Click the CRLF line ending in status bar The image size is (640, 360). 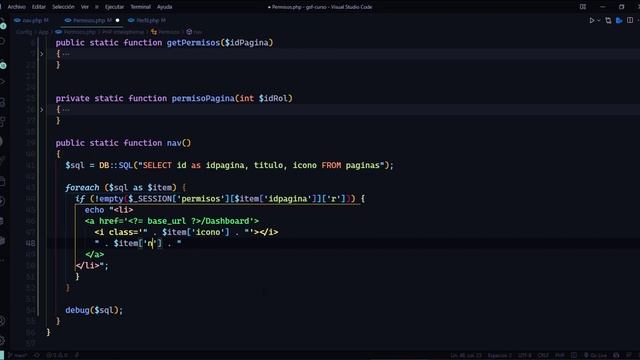543,356
